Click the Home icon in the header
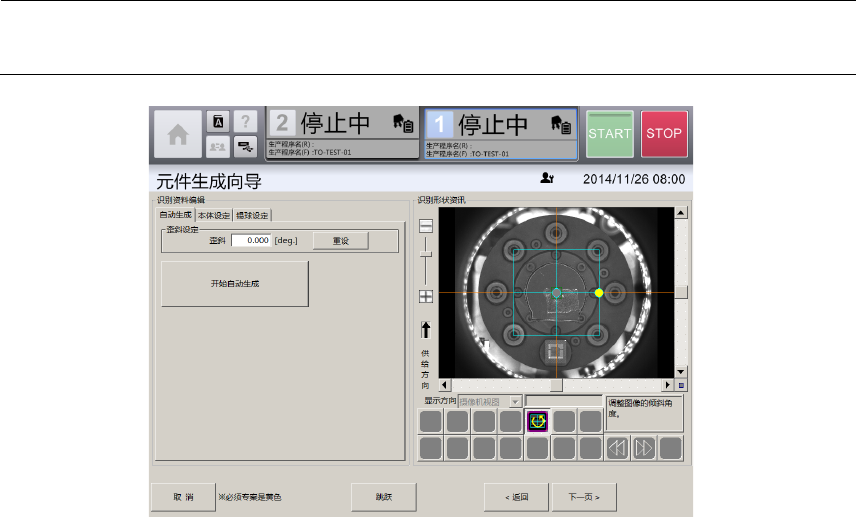The image size is (856, 517). coord(177,133)
